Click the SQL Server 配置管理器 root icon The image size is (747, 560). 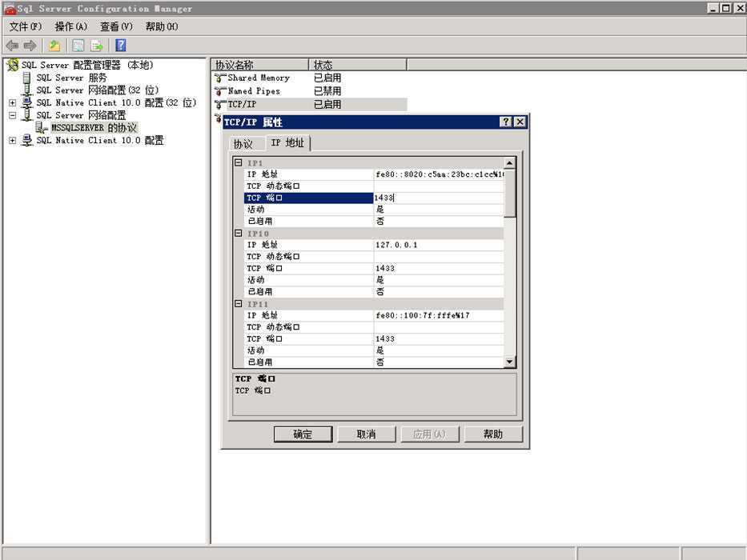(x=12, y=65)
